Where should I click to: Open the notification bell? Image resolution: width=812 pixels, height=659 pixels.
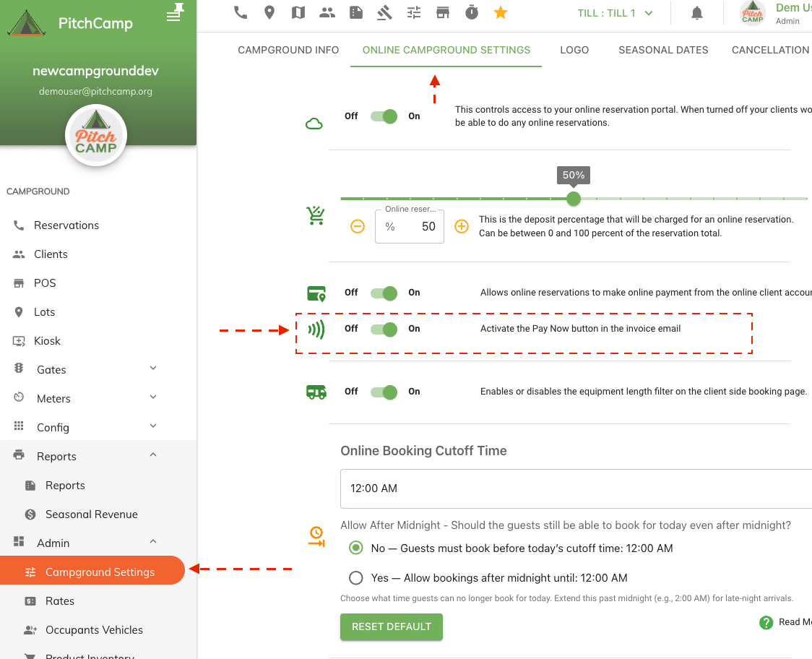click(696, 12)
